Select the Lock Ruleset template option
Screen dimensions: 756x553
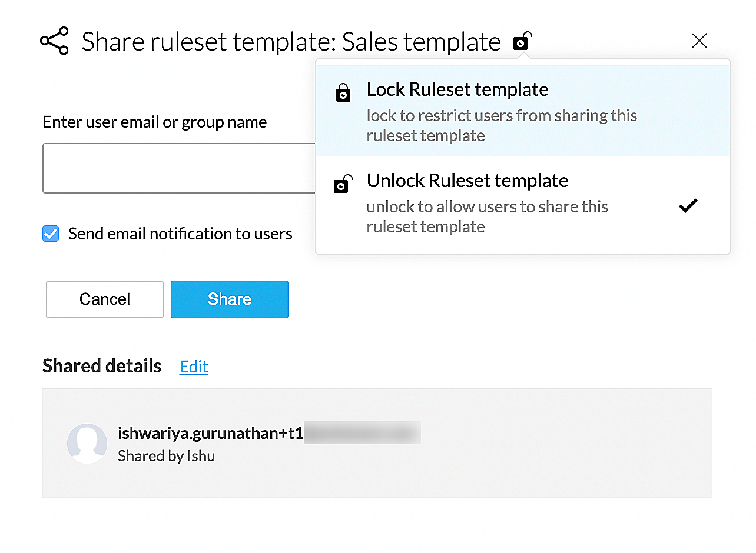(457, 89)
